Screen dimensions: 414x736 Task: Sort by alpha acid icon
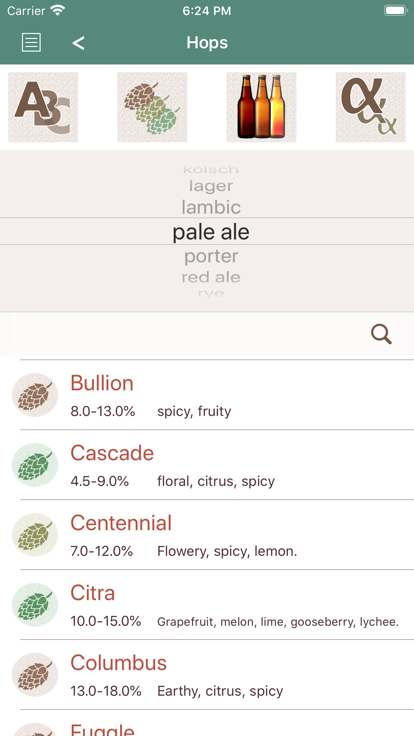370,107
